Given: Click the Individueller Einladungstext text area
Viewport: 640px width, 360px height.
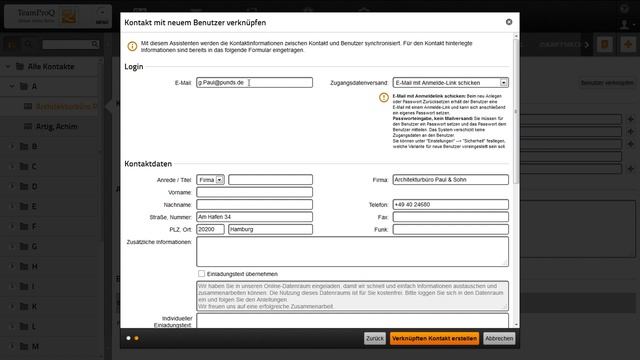Looking at the screenshot, I should tap(352, 320).
